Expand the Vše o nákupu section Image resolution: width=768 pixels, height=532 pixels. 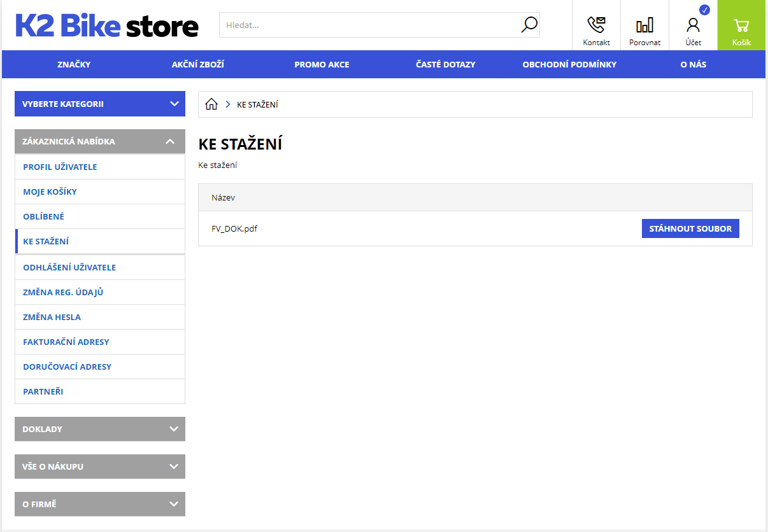point(100,466)
